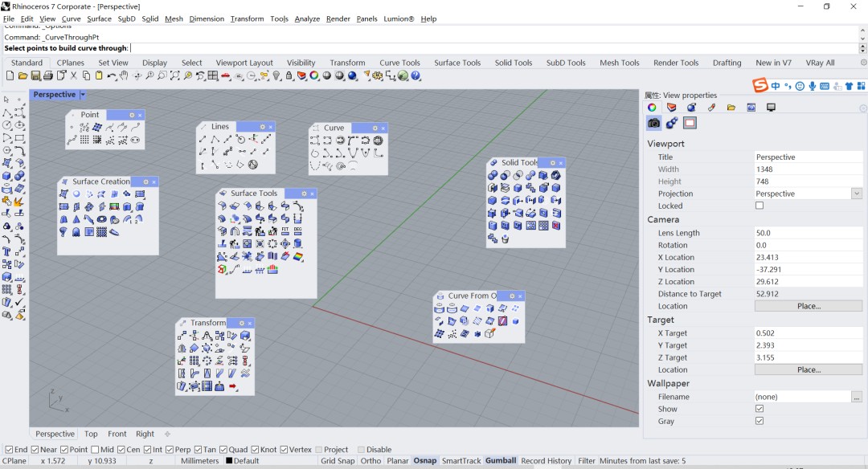This screenshot has width=868, height=469.
Task: Switch to the Curve Tools toolbar tab
Action: tap(399, 63)
